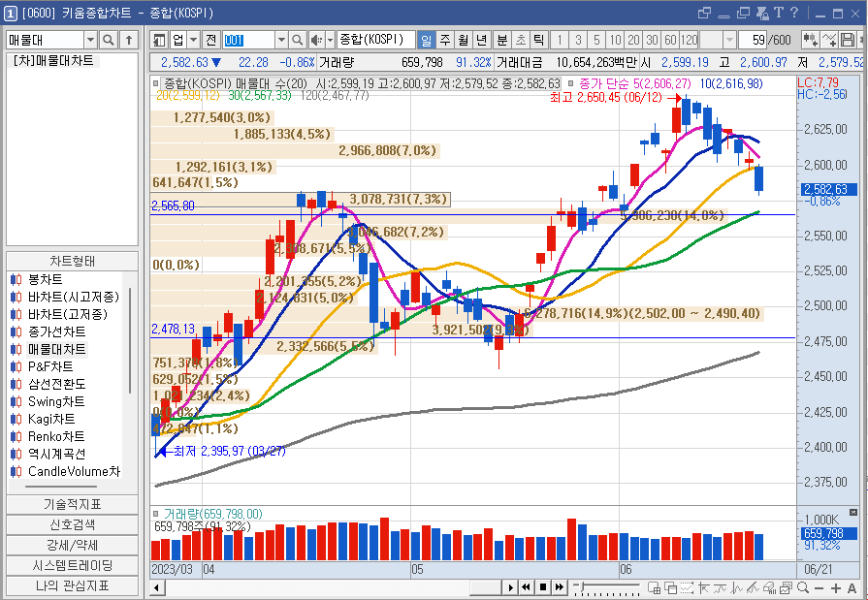Image resolution: width=868 pixels, height=600 pixels.
Task: Click the arrow-to-corner axis icon
Action: 704,587
